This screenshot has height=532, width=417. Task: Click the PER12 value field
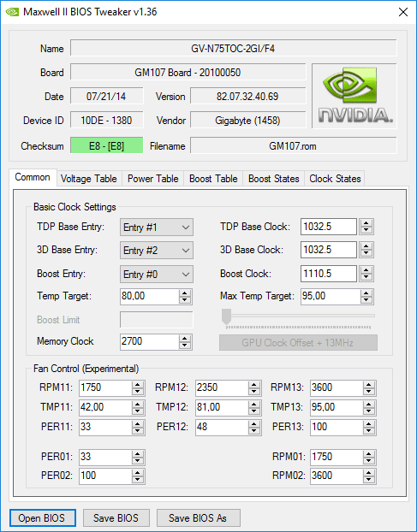click(x=222, y=427)
